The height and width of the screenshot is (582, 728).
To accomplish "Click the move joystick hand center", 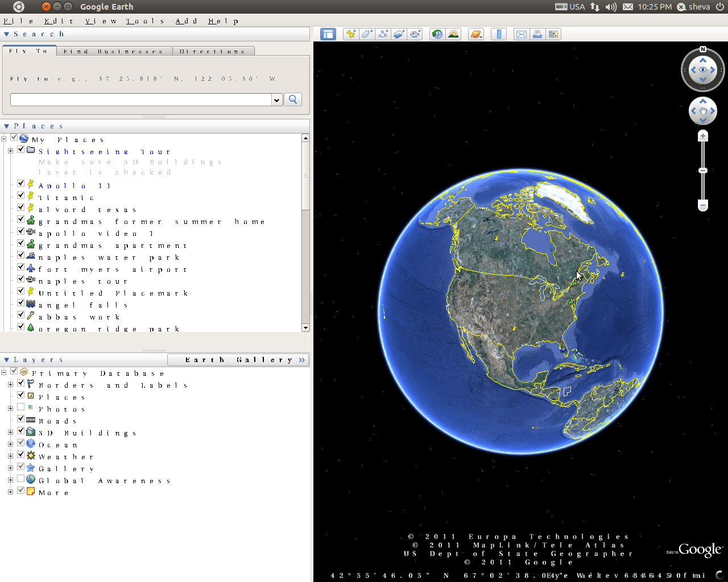I will click(703, 111).
